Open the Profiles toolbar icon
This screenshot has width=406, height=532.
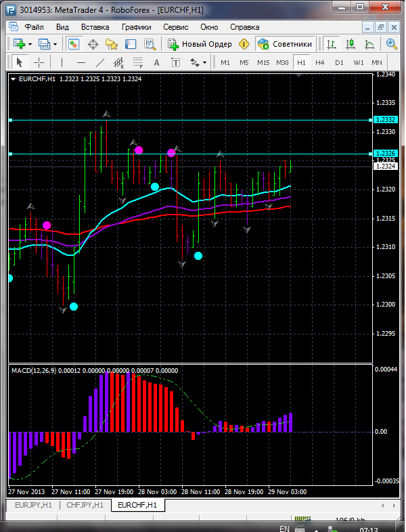(x=45, y=44)
